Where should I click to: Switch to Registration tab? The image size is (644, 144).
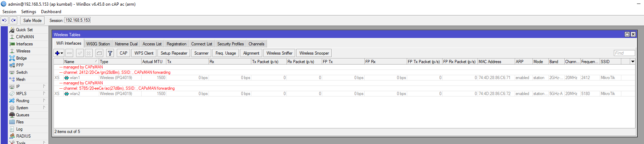pyautogui.click(x=176, y=44)
